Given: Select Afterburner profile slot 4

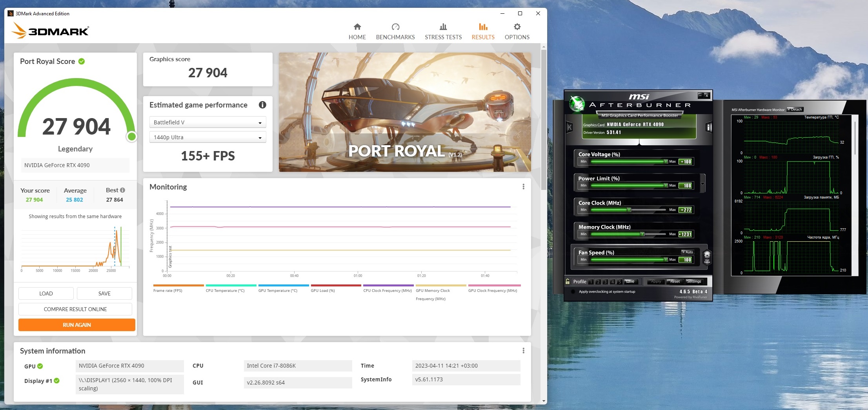Looking at the screenshot, I should coord(612,282).
